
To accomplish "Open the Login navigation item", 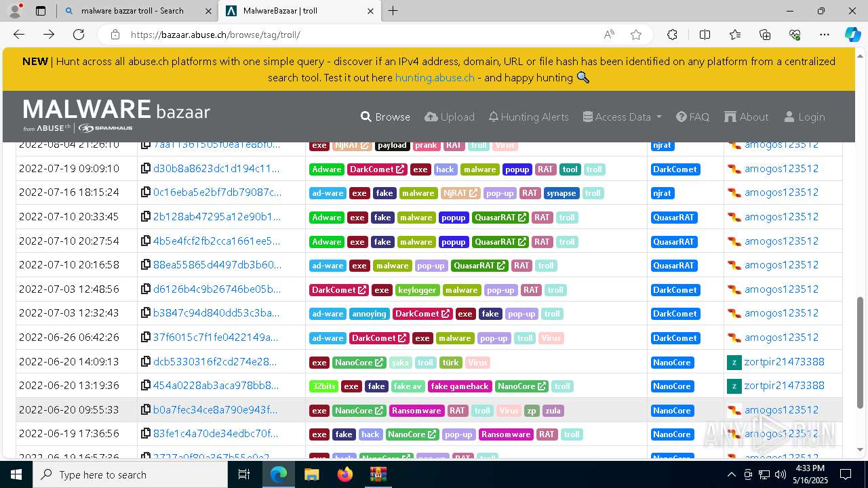I will click(804, 117).
